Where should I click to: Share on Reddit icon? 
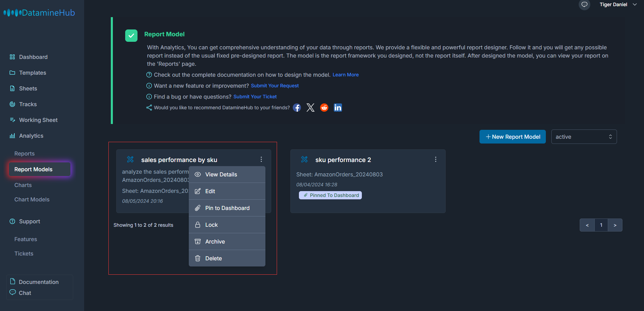(x=324, y=108)
